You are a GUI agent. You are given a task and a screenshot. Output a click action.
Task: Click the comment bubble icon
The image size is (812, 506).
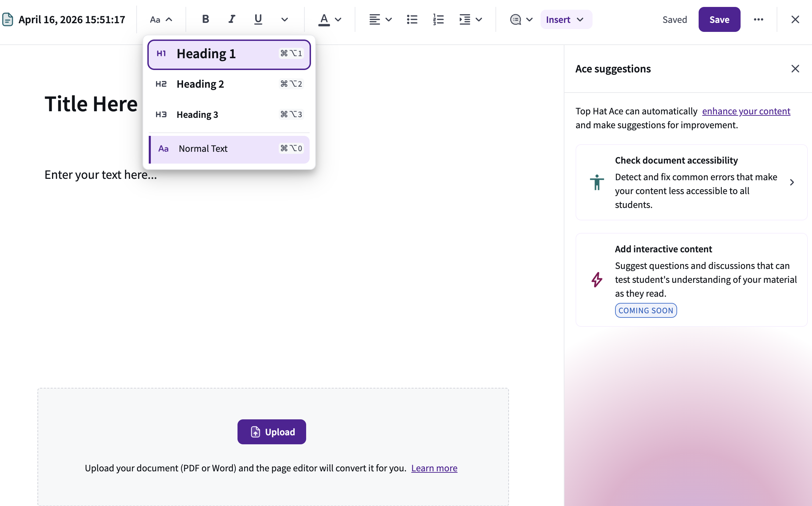516,19
